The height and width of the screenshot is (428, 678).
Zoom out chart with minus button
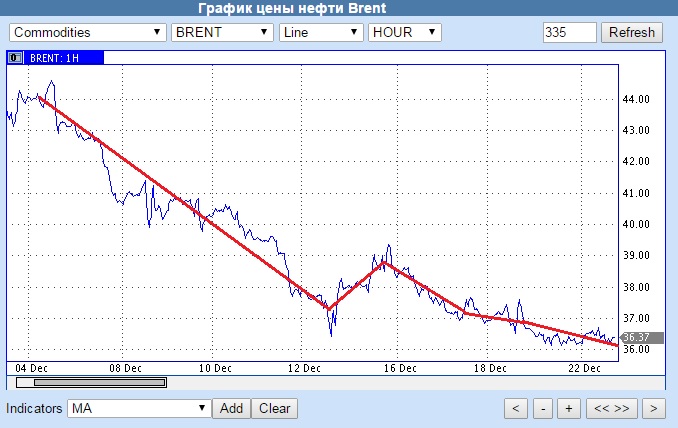click(543, 409)
